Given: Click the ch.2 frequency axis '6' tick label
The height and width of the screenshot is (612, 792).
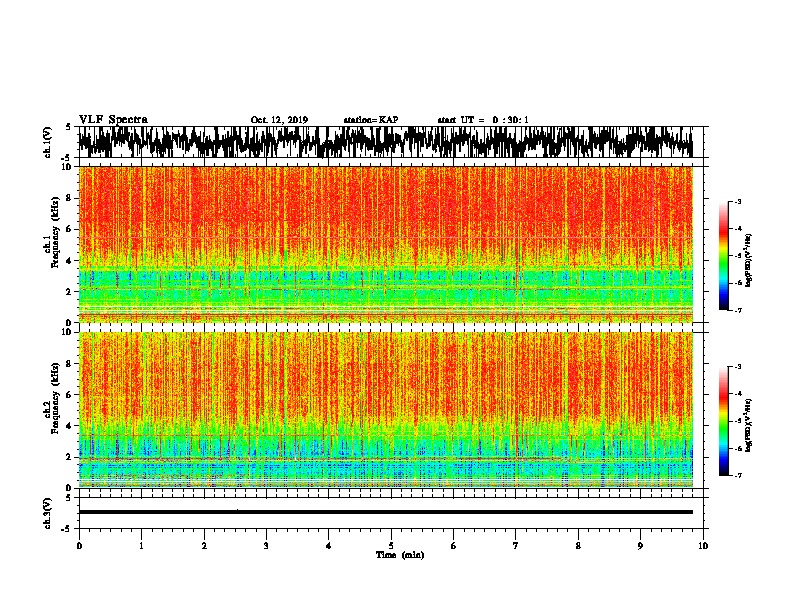Looking at the screenshot, I should tap(70, 394).
